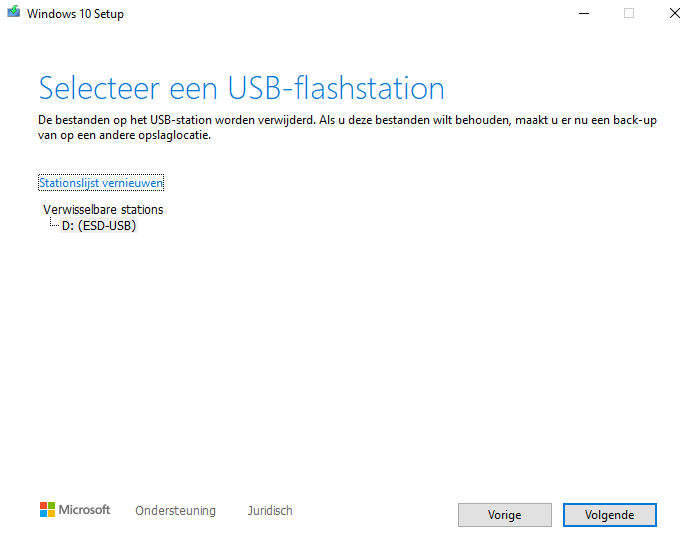This screenshot has width=696, height=552.
Task: Click the USB-station warning description text
Action: click(347, 127)
